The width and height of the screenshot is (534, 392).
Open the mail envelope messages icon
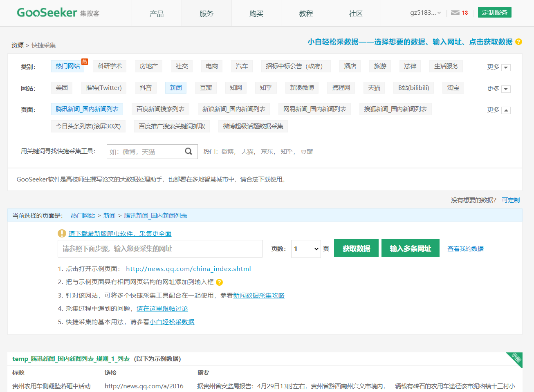(x=455, y=13)
